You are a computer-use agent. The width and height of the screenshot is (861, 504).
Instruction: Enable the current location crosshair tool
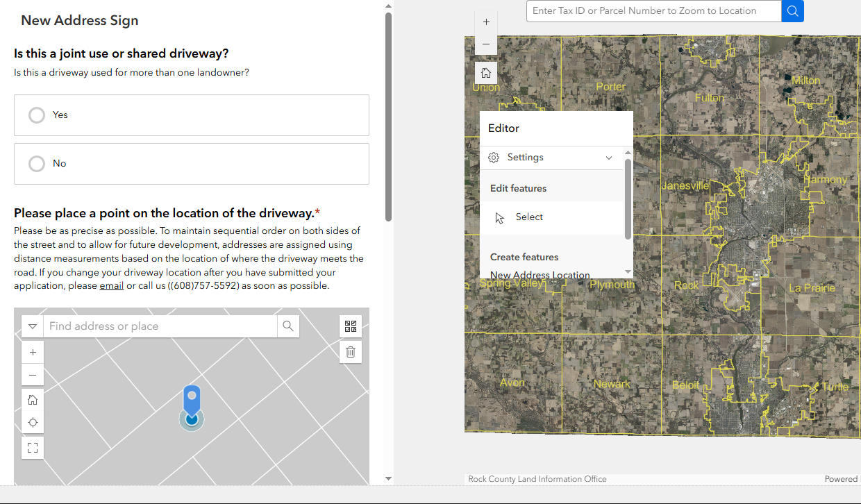point(32,422)
